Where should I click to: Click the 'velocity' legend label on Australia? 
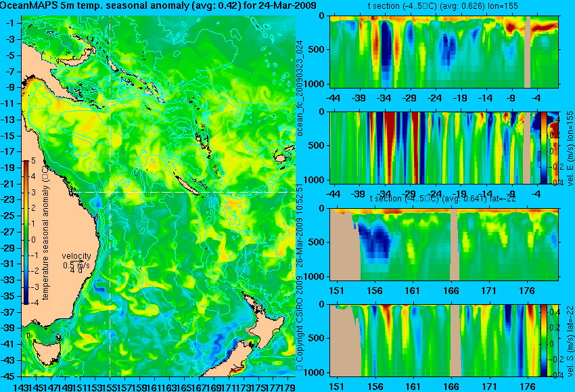tap(76, 256)
